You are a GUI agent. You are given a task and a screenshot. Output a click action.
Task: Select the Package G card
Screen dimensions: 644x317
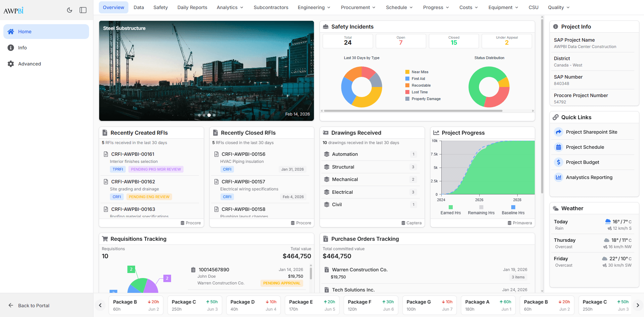pyautogui.click(x=430, y=305)
